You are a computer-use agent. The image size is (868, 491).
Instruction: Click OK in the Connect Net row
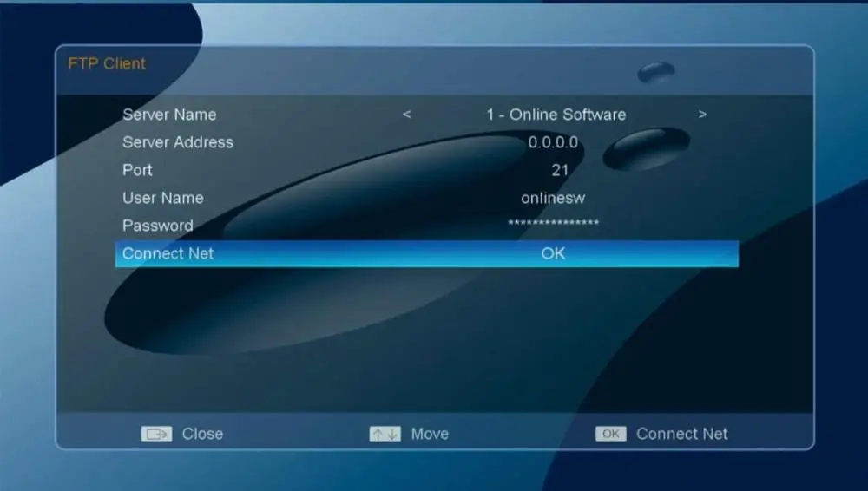[553, 253]
